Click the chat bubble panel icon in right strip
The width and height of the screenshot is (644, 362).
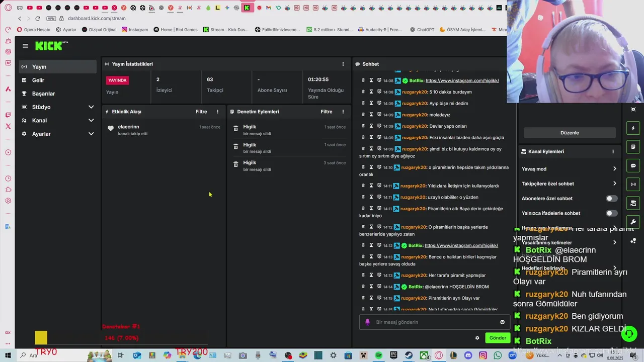(x=633, y=165)
